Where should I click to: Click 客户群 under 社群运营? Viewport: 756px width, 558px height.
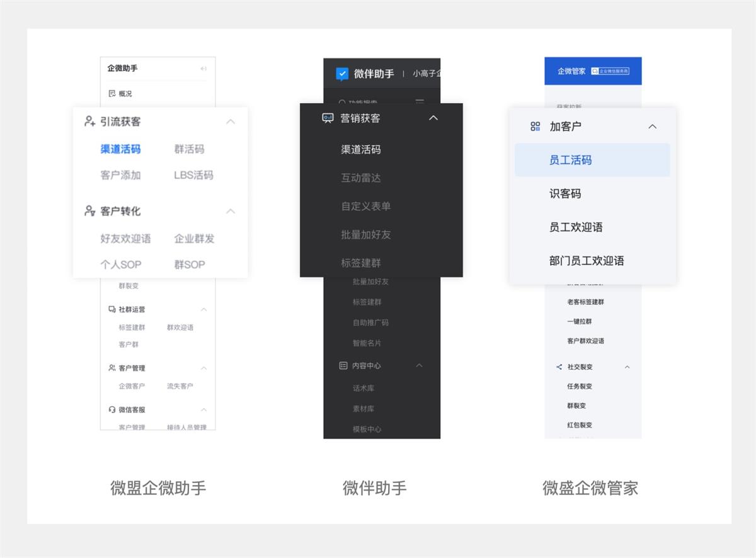click(x=129, y=344)
